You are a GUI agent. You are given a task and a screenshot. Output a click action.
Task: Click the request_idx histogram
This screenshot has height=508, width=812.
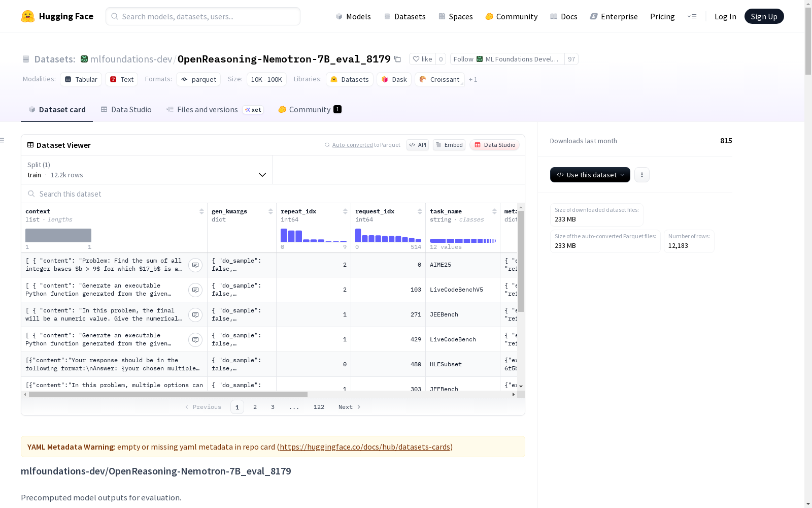388,235
